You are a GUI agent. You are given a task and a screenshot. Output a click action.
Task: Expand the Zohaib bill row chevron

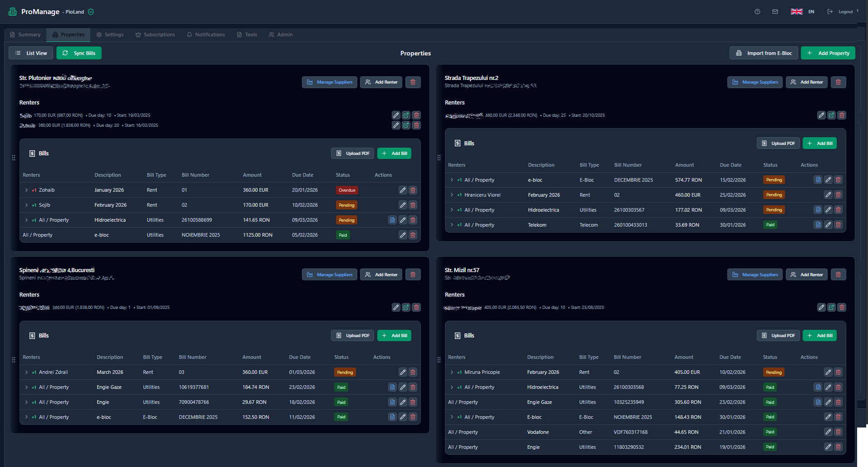tap(26, 190)
